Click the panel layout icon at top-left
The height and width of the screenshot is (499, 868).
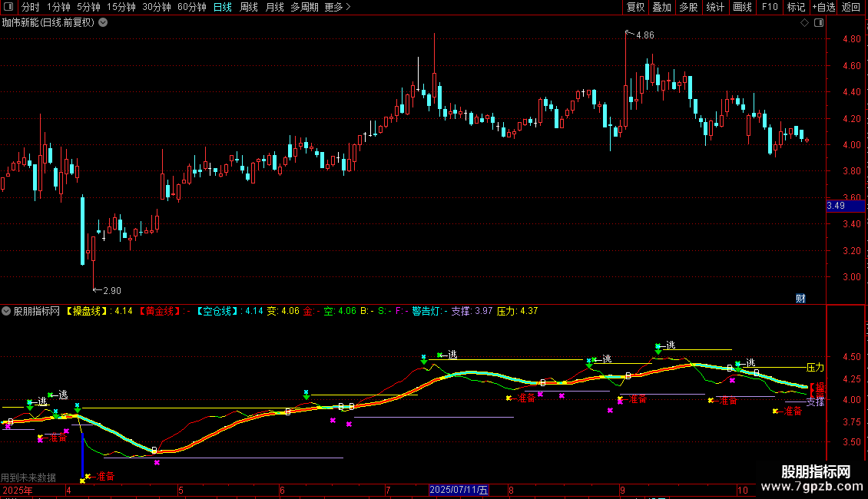pyautogui.click(x=8, y=7)
